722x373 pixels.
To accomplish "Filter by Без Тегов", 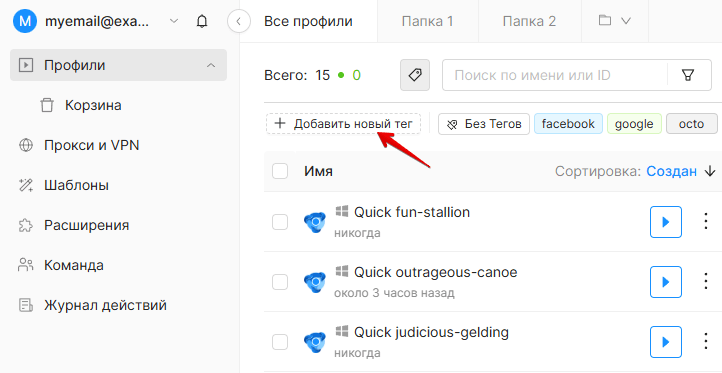I will pos(484,124).
